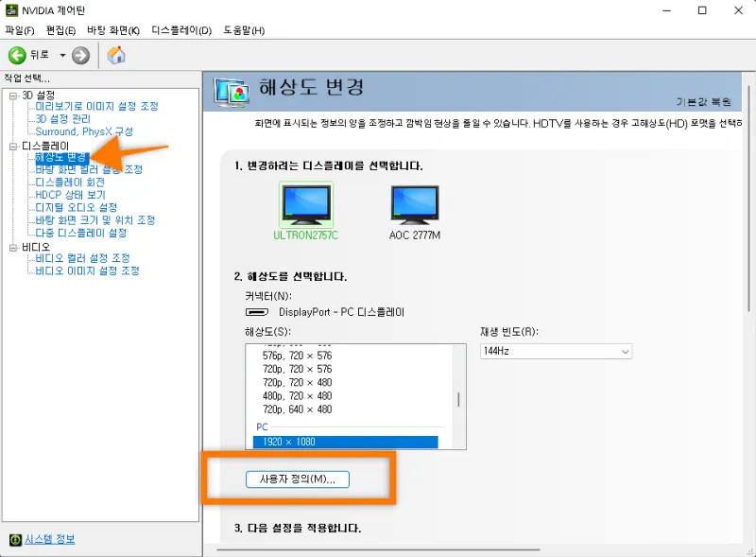Screen dimensions: 756x557
Task: Collapse the 3D 설정 tree node
Action: pos(13,96)
